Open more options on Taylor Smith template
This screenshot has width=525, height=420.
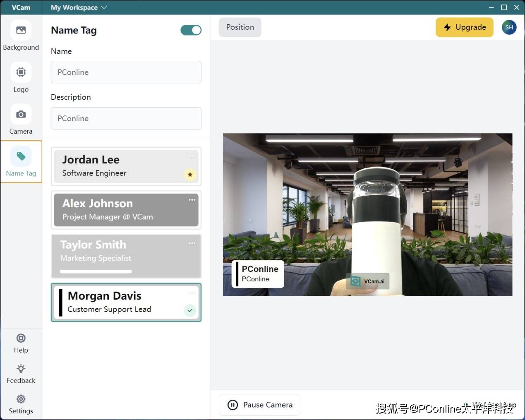click(x=192, y=243)
